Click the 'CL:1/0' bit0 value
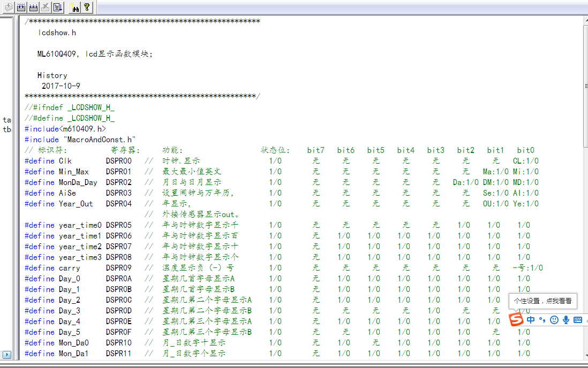 [x=526, y=161]
